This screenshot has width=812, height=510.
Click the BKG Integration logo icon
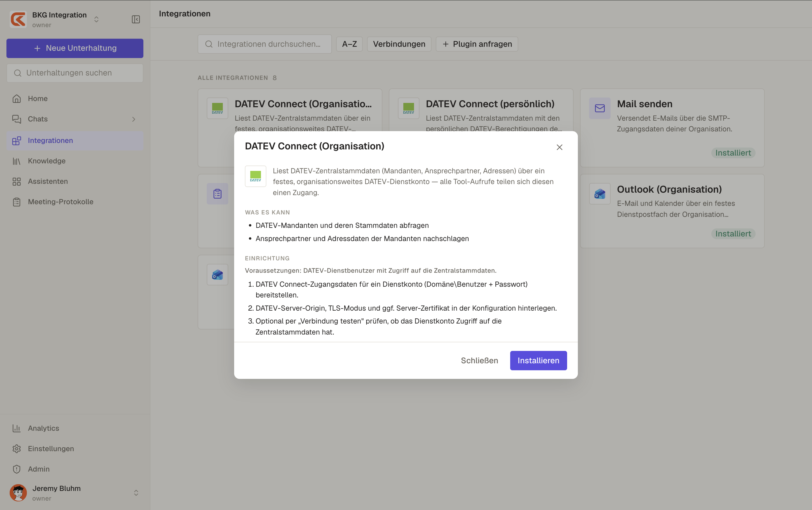pyautogui.click(x=18, y=19)
